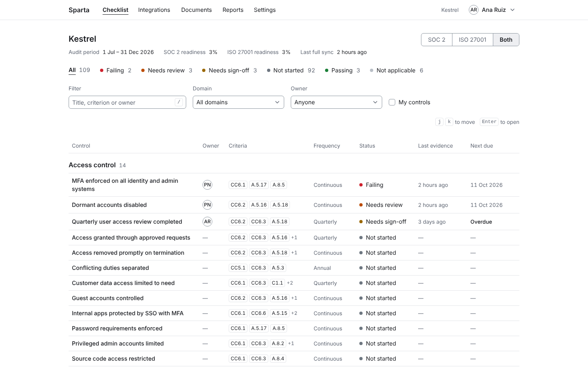The width and height of the screenshot is (588, 368).
Task: Open Dormant accounts disabled control
Action: pos(109,205)
